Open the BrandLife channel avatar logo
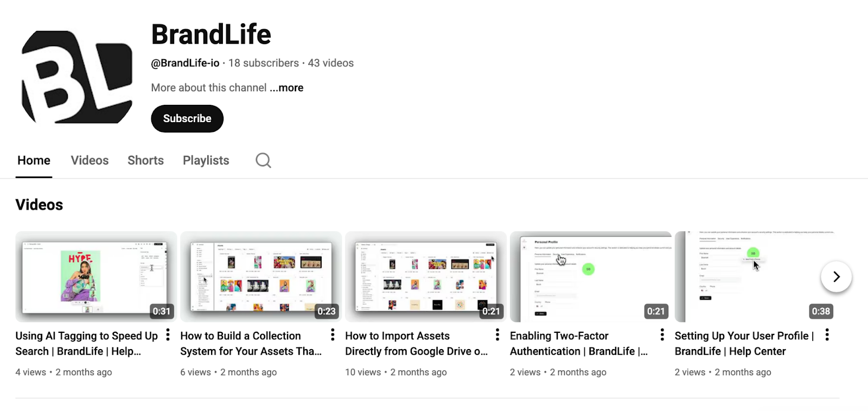 (x=77, y=77)
